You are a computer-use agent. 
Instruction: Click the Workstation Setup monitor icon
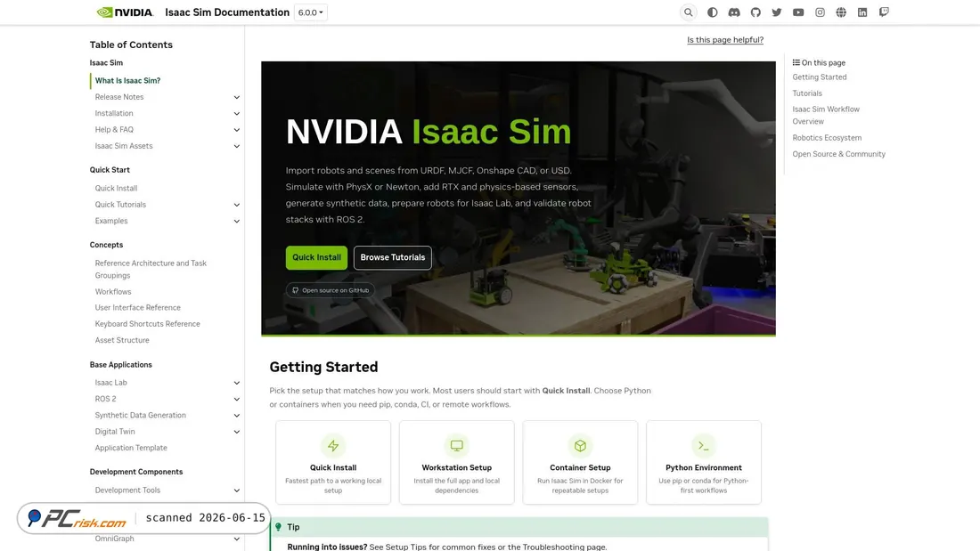[457, 445]
